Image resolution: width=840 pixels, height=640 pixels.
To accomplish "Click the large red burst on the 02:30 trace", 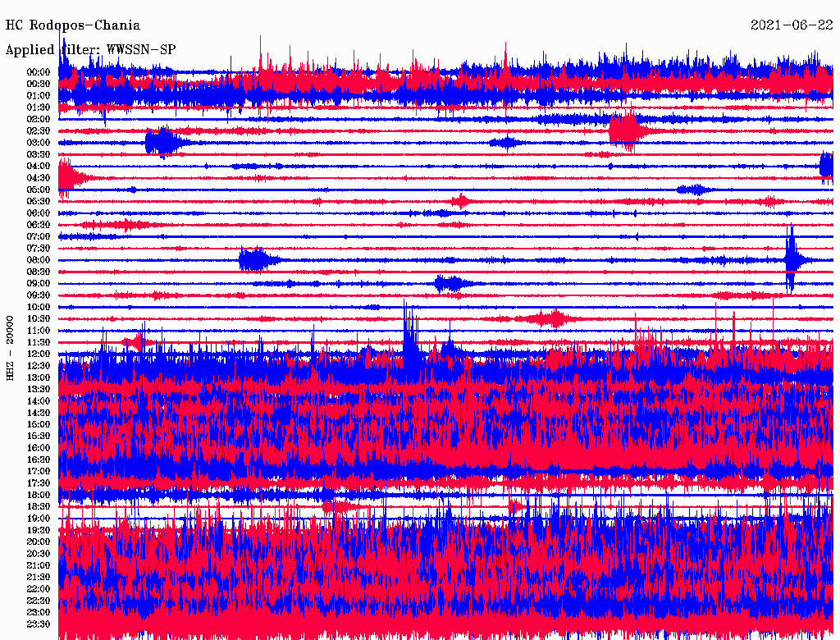I will 626,130.
